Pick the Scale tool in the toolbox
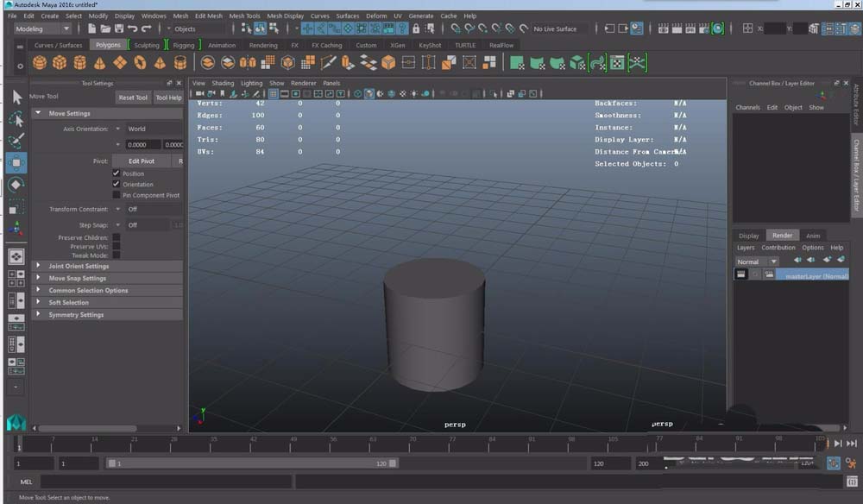Viewport: 863px width, 504px height. pos(16,207)
